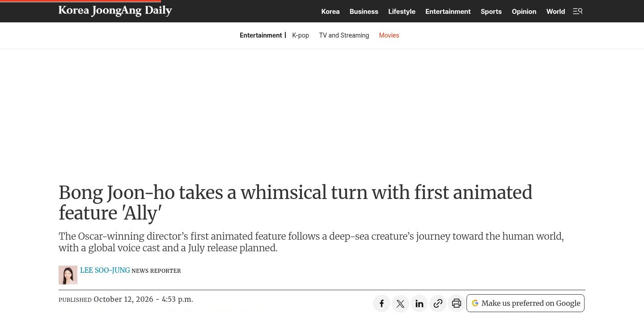Open reporter LEE SOO-JUNG's profile link

pyautogui.click(x=105, y=271)
